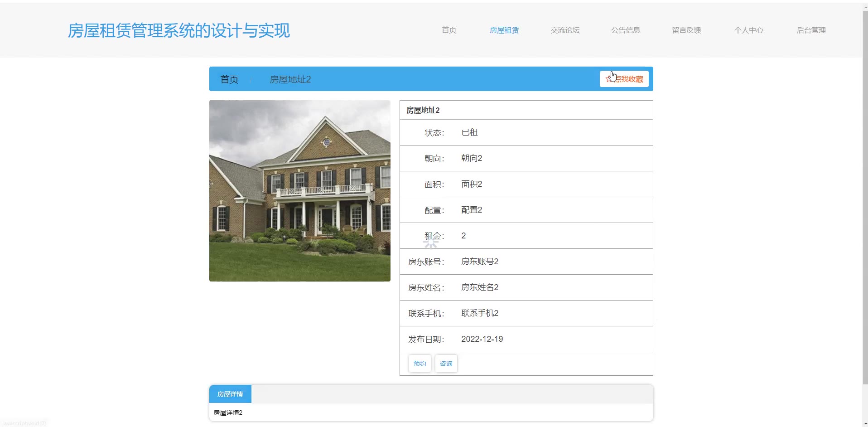Click the 咨询 consult button
This screenshot has height=427, width=868.
click(x=446, y=364)
